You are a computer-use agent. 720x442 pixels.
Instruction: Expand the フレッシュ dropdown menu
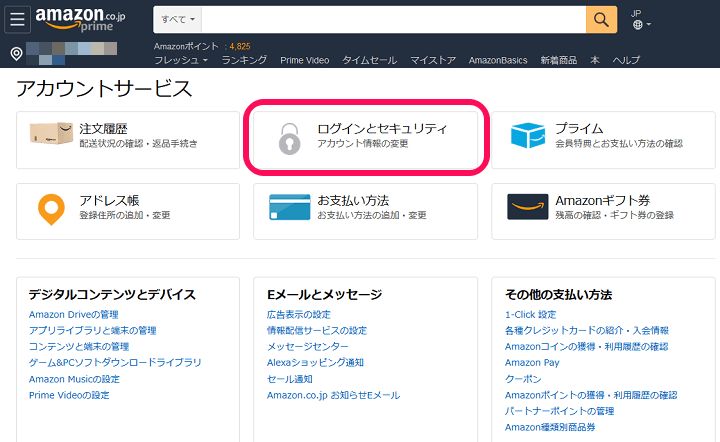181,60
